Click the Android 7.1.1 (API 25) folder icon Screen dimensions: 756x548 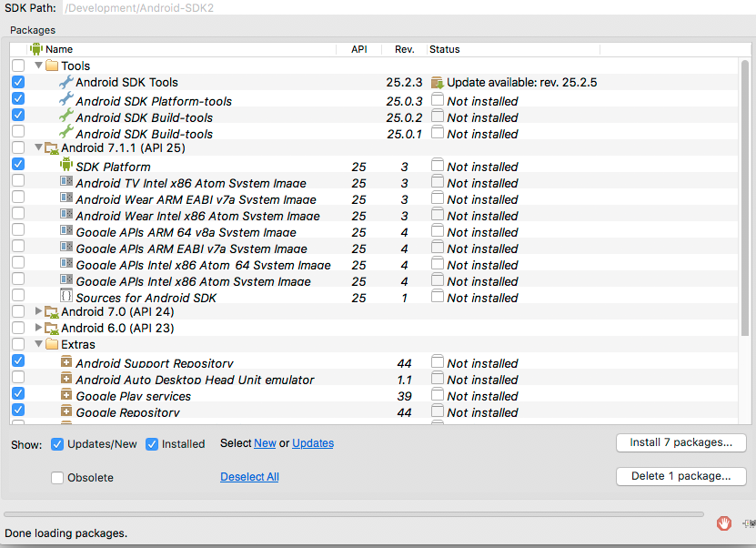pos(52,148)
